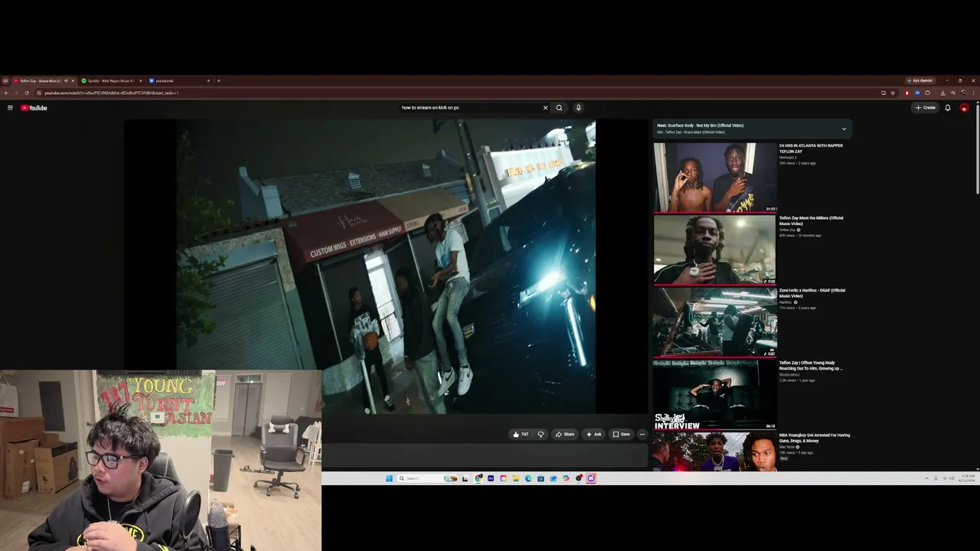Image resolution: width=980 pixels, height=551 pixels.
Task: Expand the mix playlist panel chevron
Action: tap(844, 129)
